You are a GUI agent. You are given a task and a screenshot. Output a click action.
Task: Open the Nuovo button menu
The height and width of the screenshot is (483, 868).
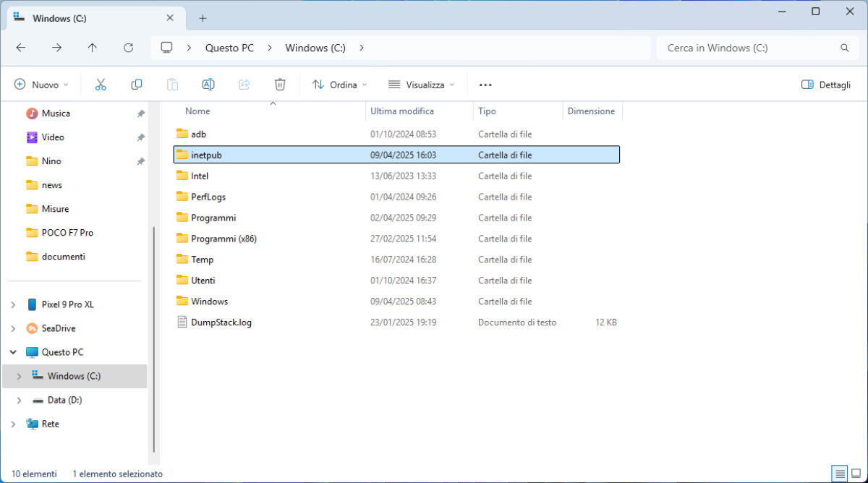(41, 84)
